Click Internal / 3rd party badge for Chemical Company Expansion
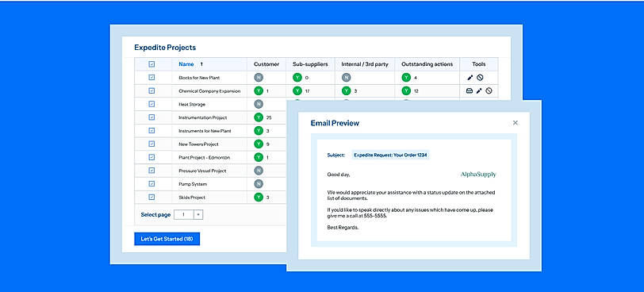The height and width of the screenshot is (292, 644). pyautogui.click(x=347, y=90)
